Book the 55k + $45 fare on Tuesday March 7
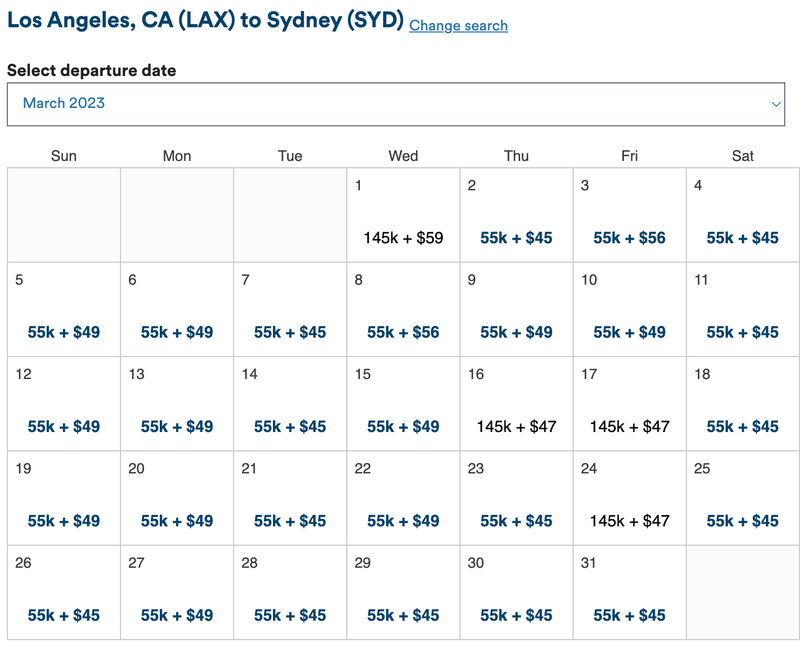The image size is (812, 648). pyautogui.click(x=290, y=332)
